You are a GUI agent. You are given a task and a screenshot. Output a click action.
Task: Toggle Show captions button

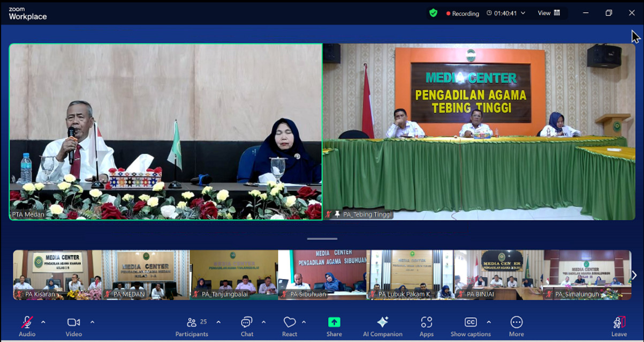coord(470,326)
